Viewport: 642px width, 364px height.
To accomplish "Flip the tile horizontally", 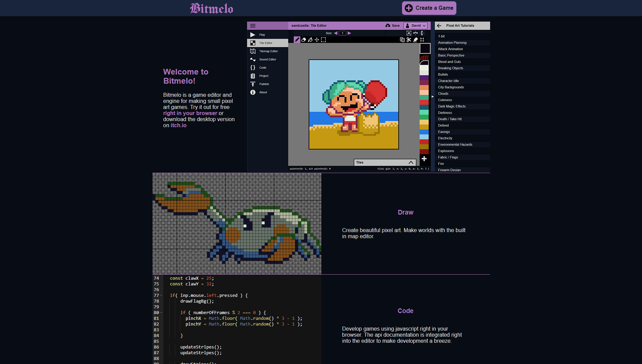I will coord(416,33).
